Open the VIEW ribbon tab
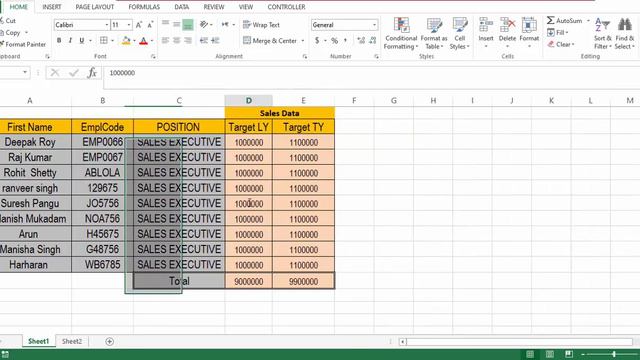Viewport: 640px width, 360px height. (246, 7)
